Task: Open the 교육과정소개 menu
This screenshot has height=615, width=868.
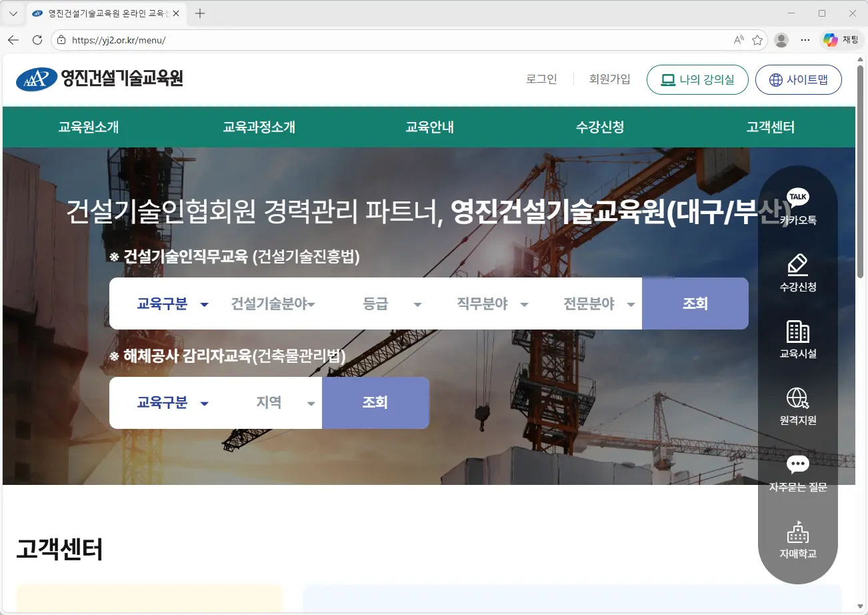Action: tap(259, 127)
